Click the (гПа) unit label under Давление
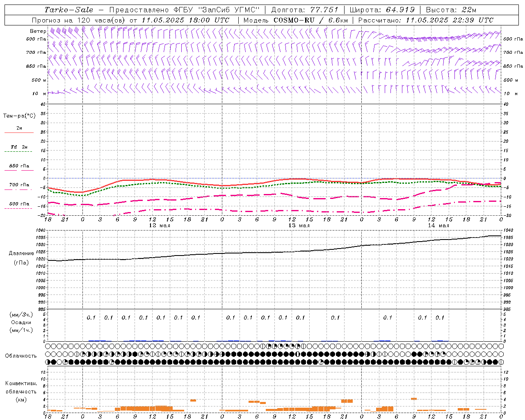 coord(21,262)
